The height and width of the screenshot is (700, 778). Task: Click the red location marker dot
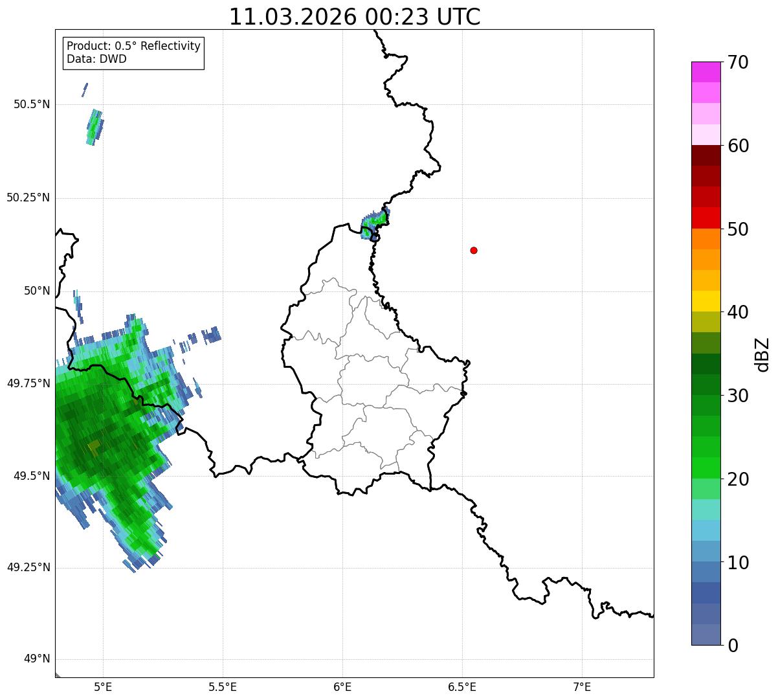474,250
